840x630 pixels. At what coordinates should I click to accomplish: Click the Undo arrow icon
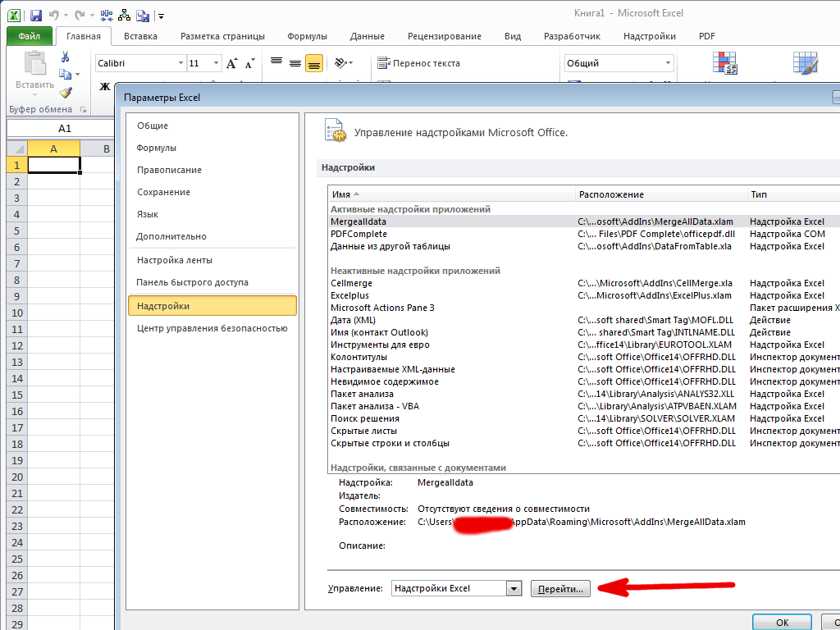54,16
